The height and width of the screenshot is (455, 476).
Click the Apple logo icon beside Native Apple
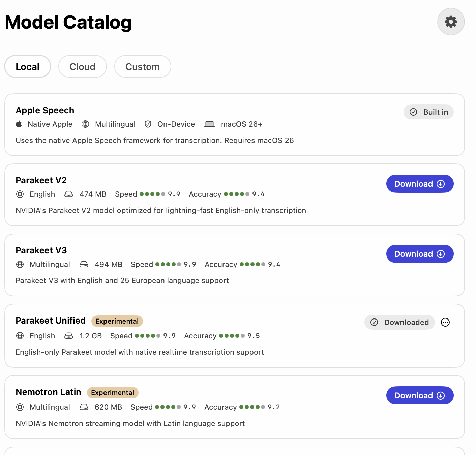click(19, 124)
